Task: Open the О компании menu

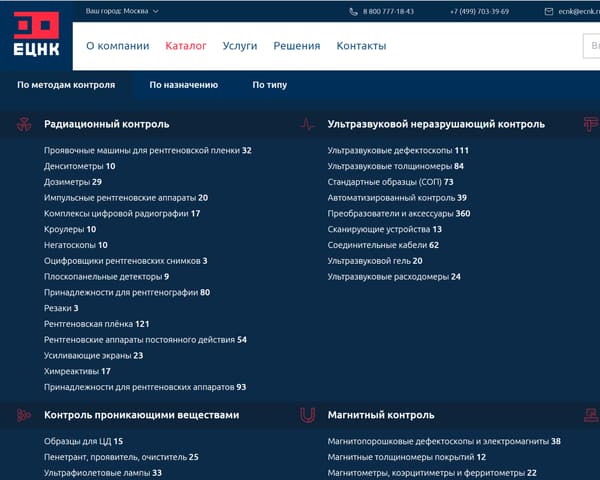Action: point(118,46)
